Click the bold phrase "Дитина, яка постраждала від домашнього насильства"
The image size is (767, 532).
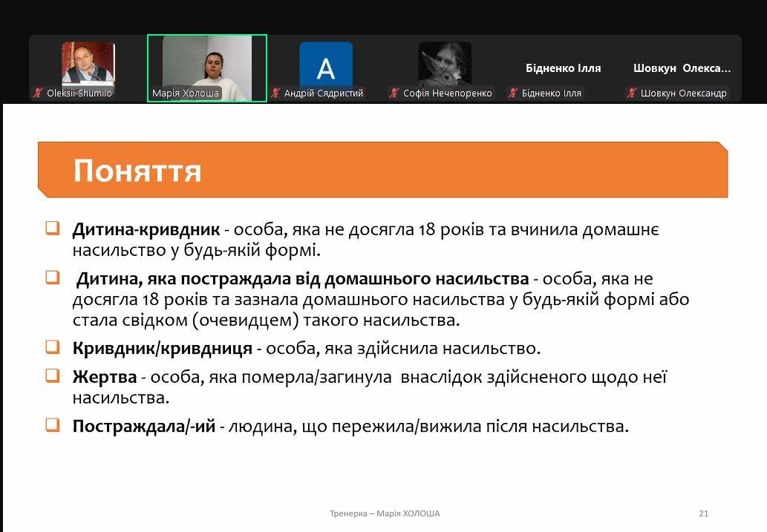coord(302,279)
